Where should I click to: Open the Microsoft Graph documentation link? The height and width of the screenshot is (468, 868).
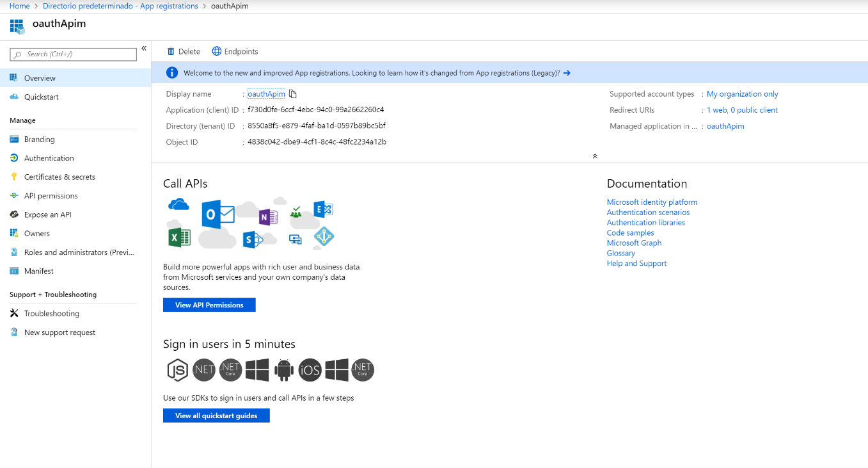[634, 243]
